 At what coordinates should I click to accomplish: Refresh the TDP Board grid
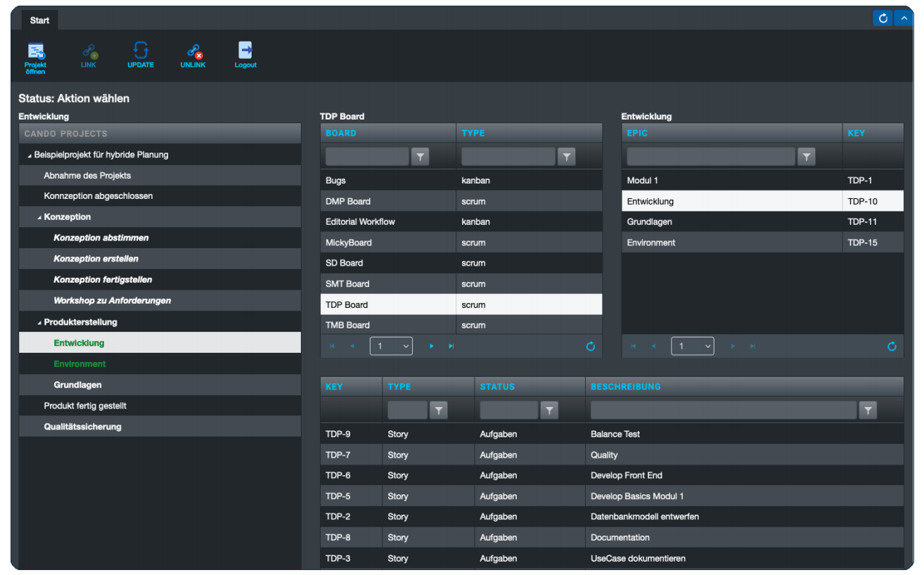point(591,346)
